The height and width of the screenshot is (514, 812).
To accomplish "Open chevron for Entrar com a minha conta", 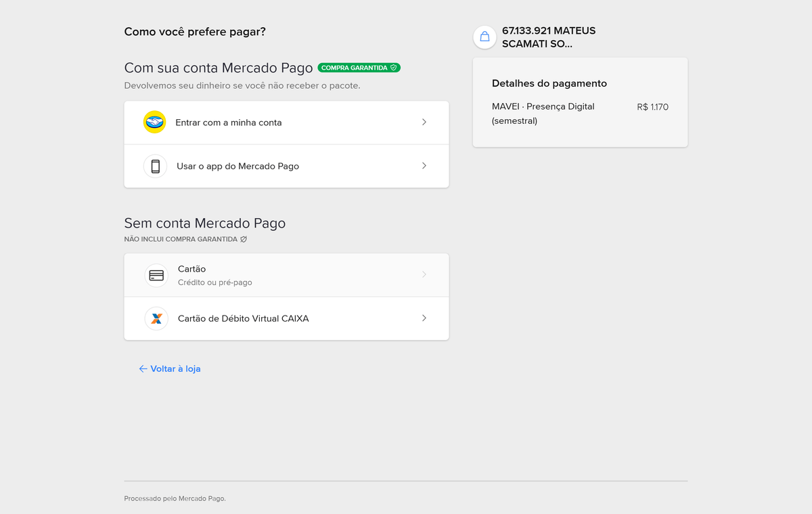I will coord(424,123).
